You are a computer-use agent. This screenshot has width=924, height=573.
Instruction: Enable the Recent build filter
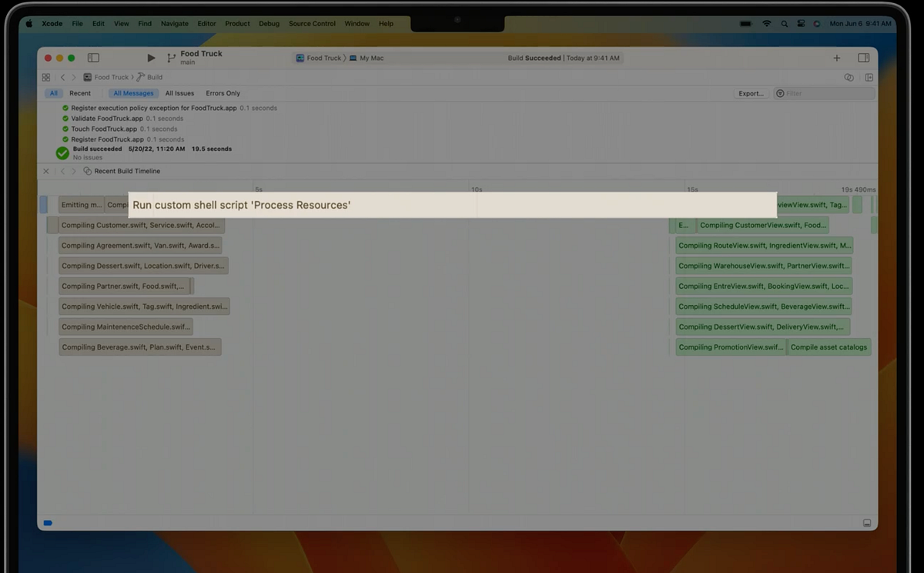point(80,93)
